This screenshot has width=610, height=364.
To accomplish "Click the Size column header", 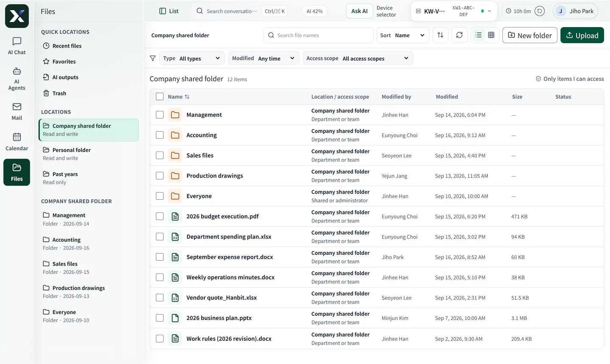I will (x=517, y=97).
